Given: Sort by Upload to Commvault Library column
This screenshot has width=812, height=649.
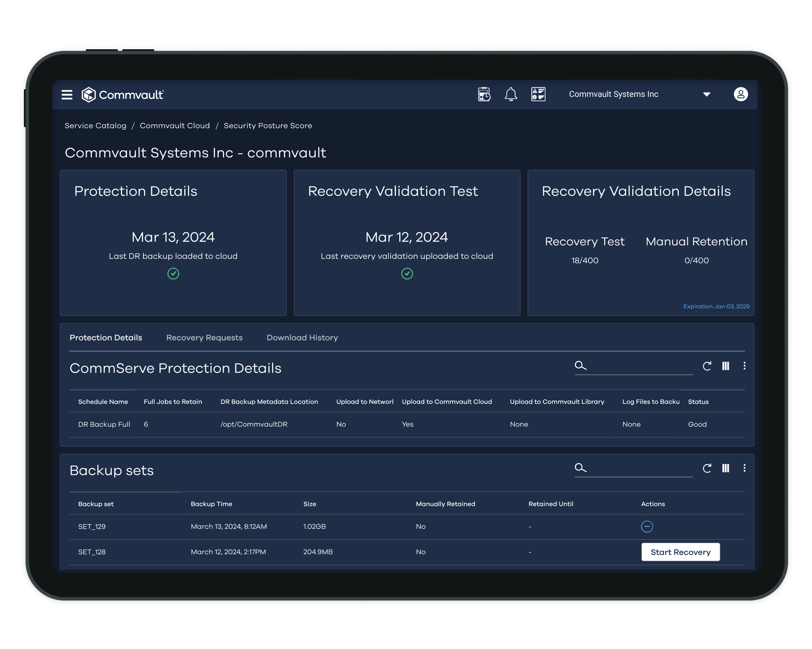Looking at the screenshot, I should pos(557,402).
